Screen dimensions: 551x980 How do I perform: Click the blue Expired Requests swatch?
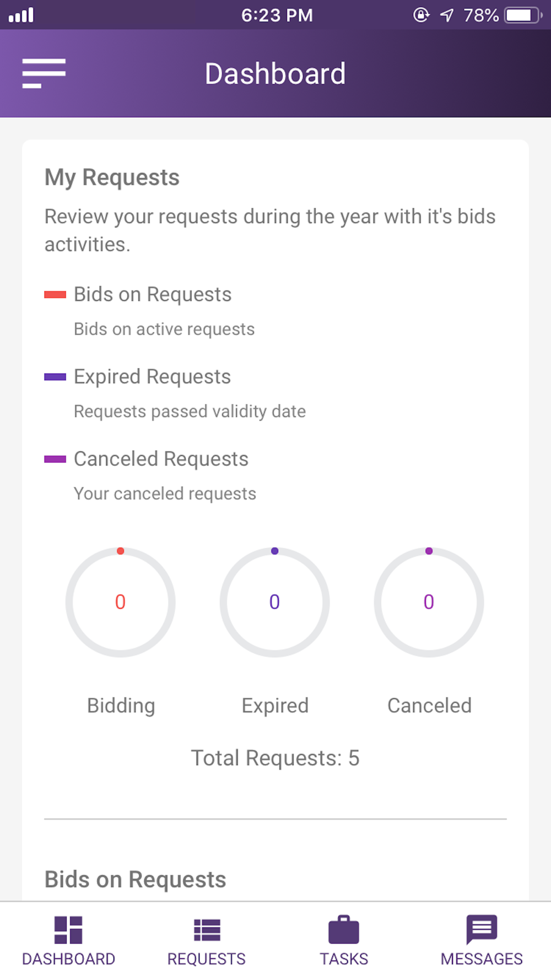coord(55,377)
